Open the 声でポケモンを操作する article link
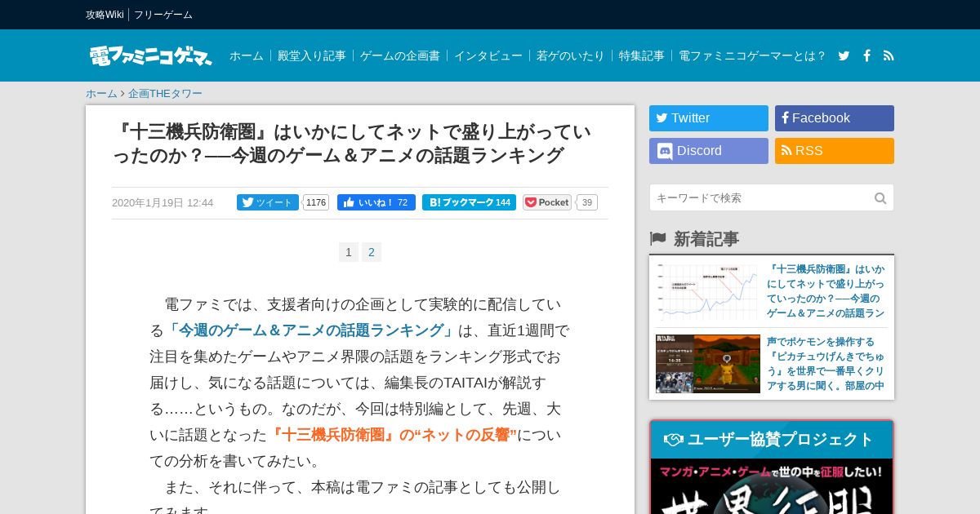Screen dimensions: 980x514 pos(826,363)
